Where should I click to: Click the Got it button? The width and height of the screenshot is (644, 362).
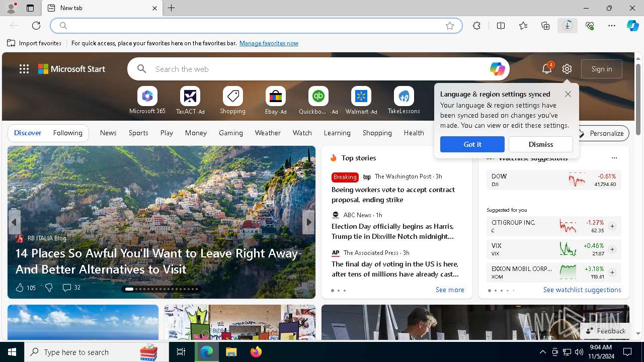pos(472,144)
